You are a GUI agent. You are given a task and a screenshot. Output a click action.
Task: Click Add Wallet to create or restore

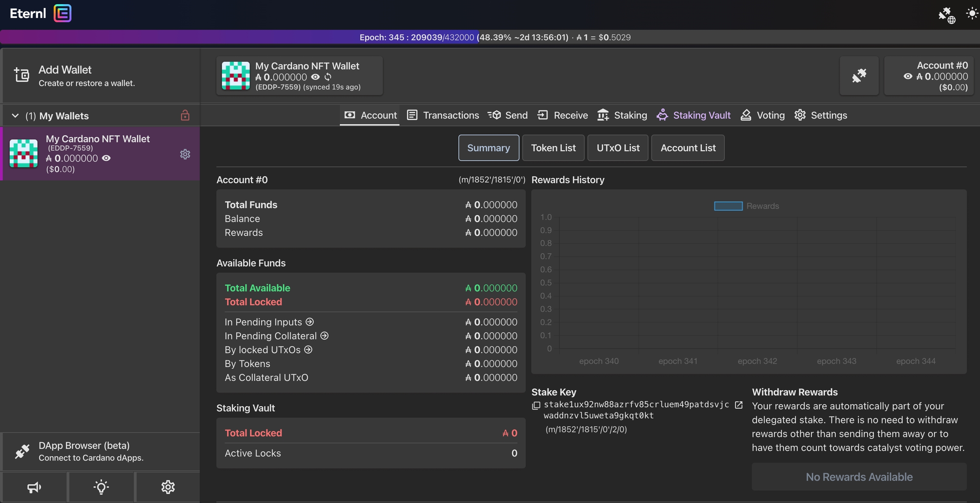click(65, 76)
